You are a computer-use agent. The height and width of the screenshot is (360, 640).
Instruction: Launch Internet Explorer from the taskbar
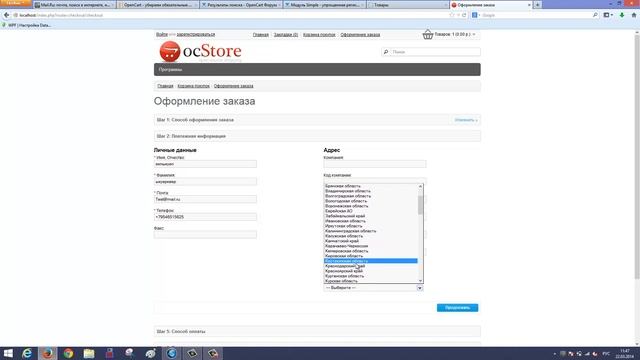pos(27,353)
